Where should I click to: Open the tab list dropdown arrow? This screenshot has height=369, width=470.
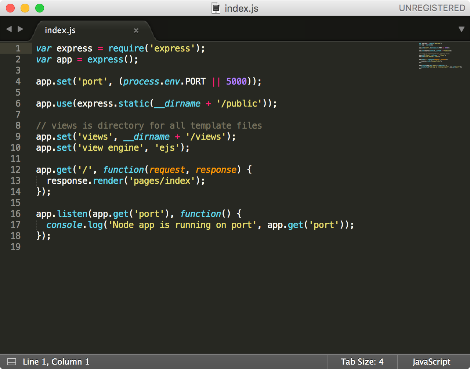[461, 29]
